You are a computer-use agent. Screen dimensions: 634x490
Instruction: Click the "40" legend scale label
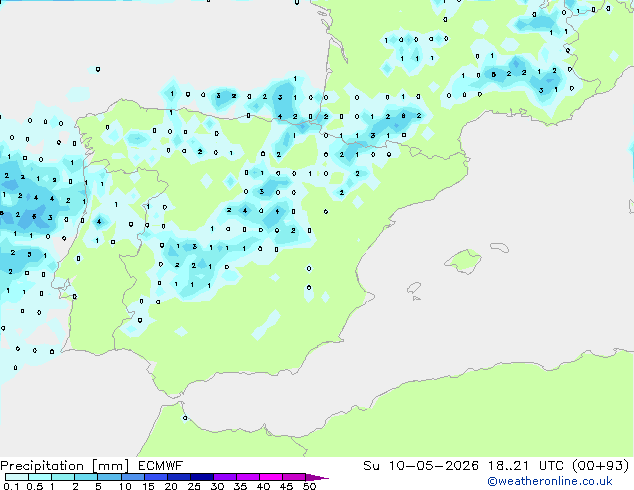click(263, 486)
